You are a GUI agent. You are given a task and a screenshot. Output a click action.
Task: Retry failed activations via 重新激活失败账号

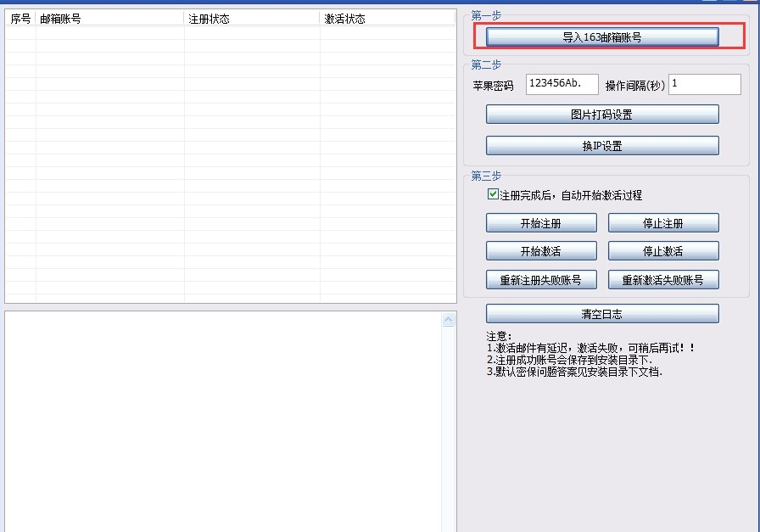662,279
